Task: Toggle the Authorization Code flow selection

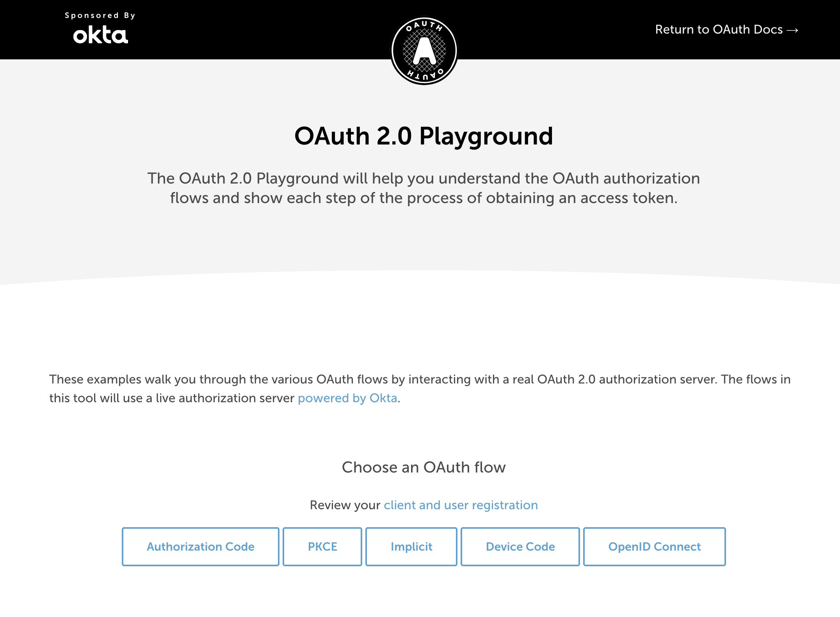Action: coord(199,547)
